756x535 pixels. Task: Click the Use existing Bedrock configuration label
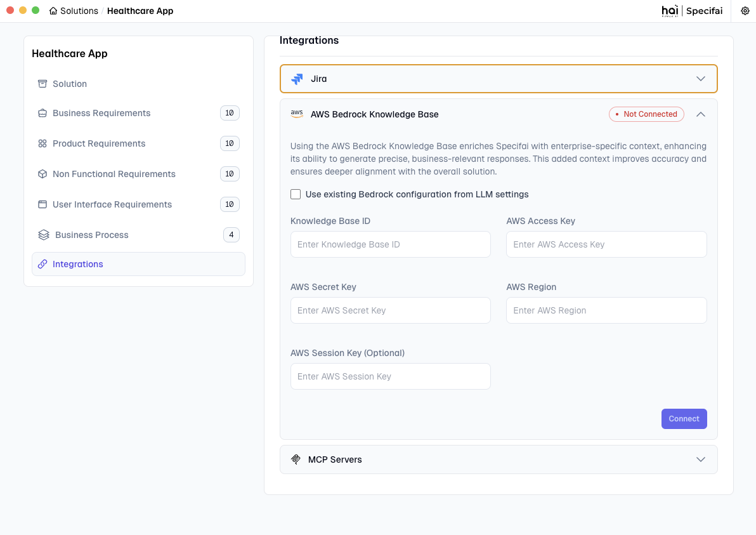tap(417, 194)
